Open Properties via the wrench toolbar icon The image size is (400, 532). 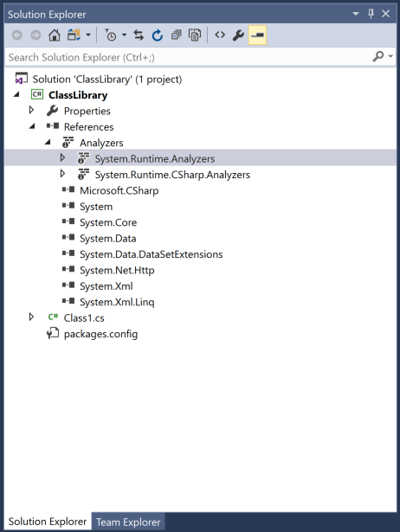(x=238, y=35)
